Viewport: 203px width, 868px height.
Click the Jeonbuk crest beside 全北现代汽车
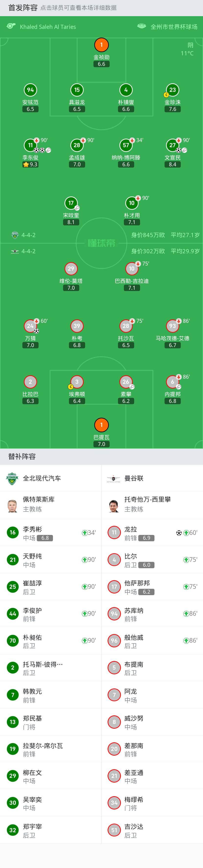click(12, 478)
